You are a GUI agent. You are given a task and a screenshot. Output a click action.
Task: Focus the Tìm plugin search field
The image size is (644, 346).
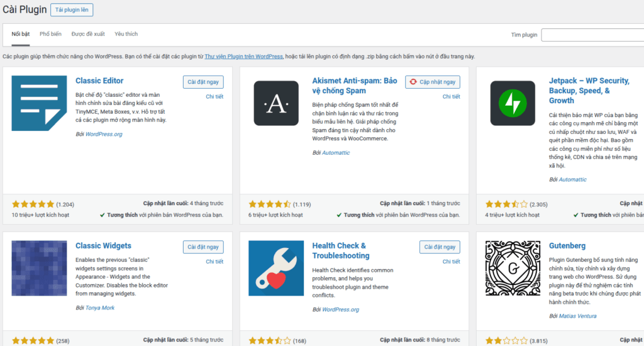coord(592,35)
